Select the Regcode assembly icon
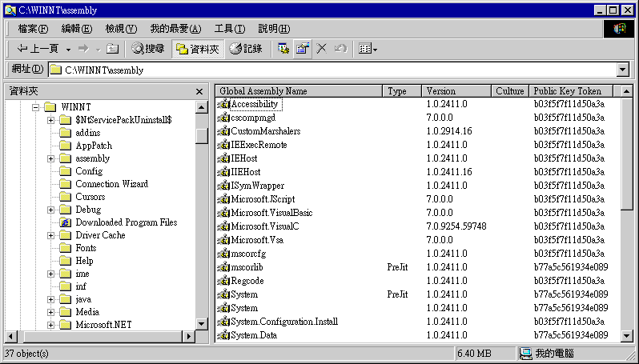The width and height of the screenshot is (639, 364). [223, 281]
